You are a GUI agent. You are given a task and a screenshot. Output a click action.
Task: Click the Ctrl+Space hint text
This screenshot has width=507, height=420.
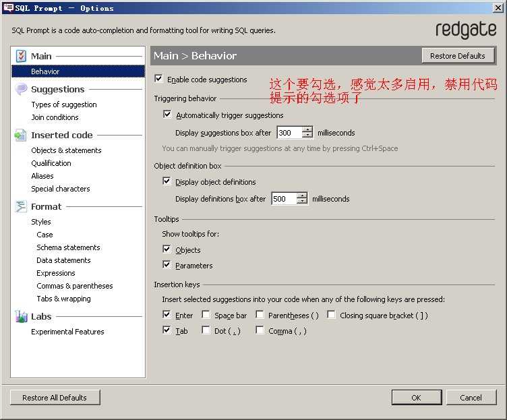tap(280, 148)
